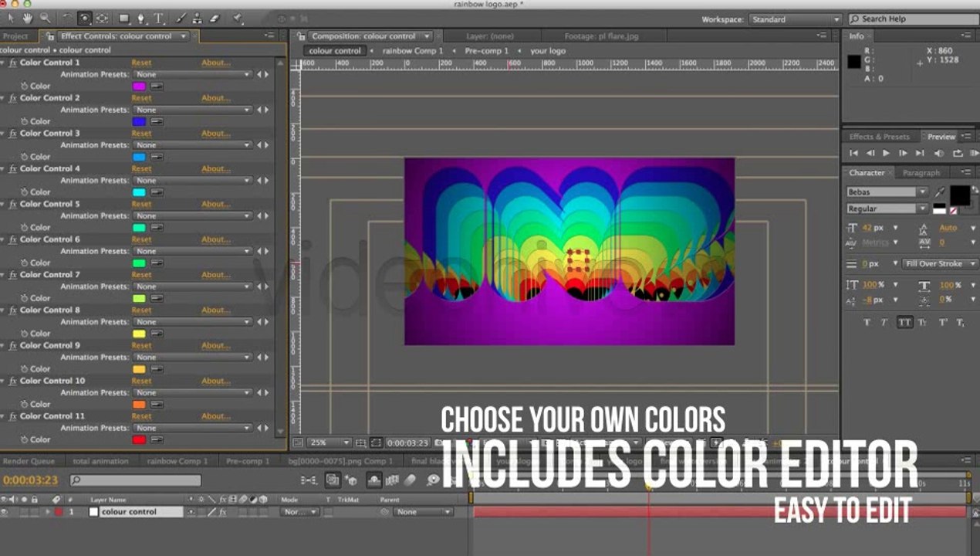Open the magenta Color Control 1 swatch
Viewport: 980px width, 556px height.
[x=139, y=86]
